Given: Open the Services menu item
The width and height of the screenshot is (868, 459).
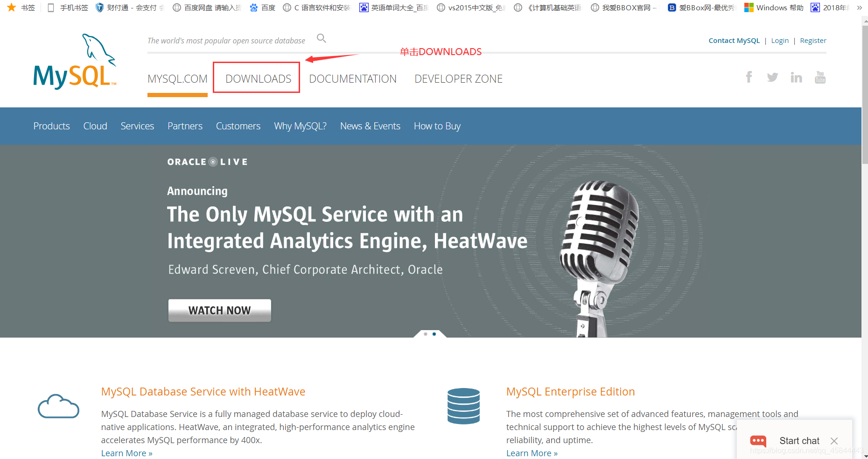Looking at the screenshot, I should point(137,126).
